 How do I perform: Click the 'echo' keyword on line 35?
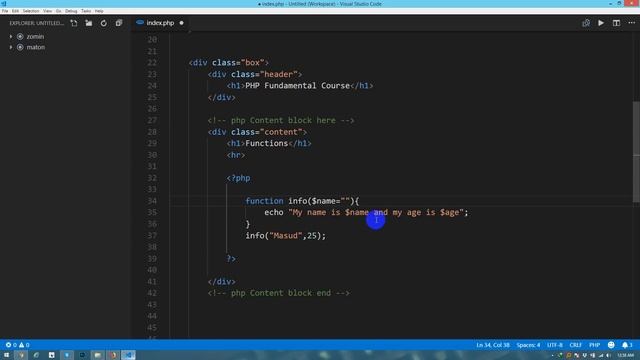pyautogui.click(x=273, y=212)
